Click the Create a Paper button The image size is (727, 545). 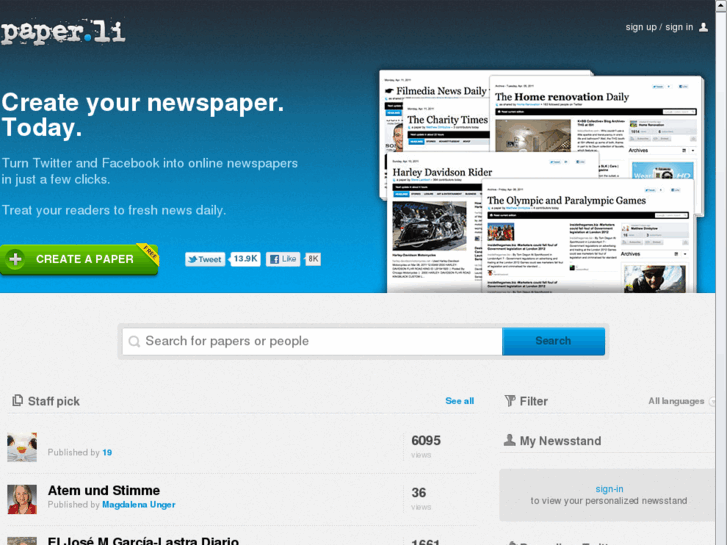(79, 259)
